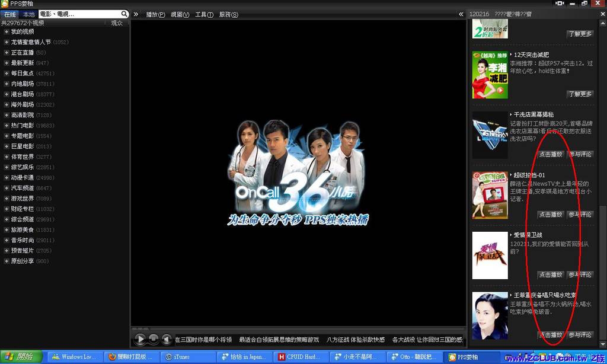Expand the 高清影院 category

pos(6,115)
